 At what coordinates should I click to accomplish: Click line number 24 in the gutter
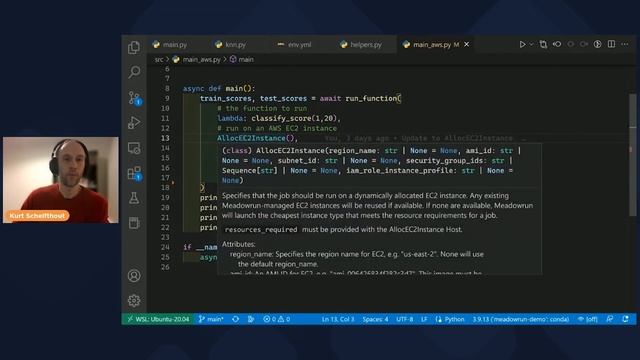[165, 247]
